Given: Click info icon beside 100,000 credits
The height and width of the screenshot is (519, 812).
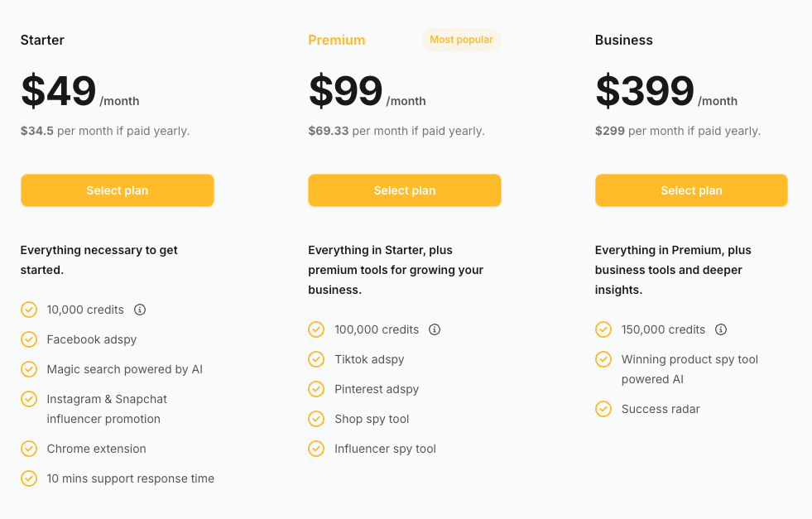Looking at the screenshot, I should tap(435, 329).
